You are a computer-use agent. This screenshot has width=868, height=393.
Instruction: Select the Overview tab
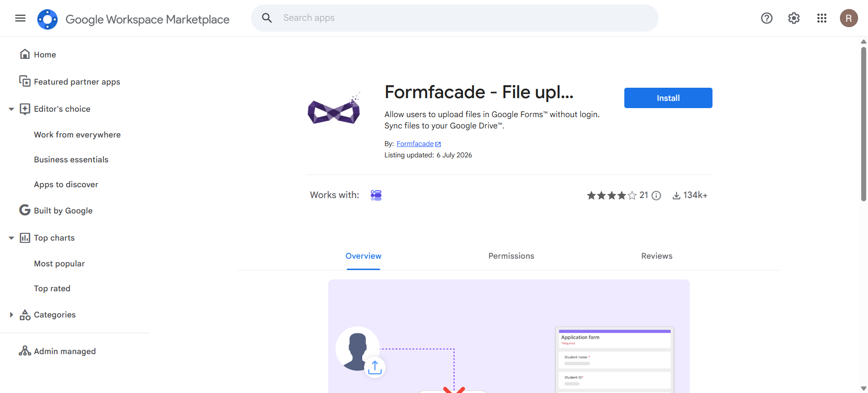[x=363, y=256]
